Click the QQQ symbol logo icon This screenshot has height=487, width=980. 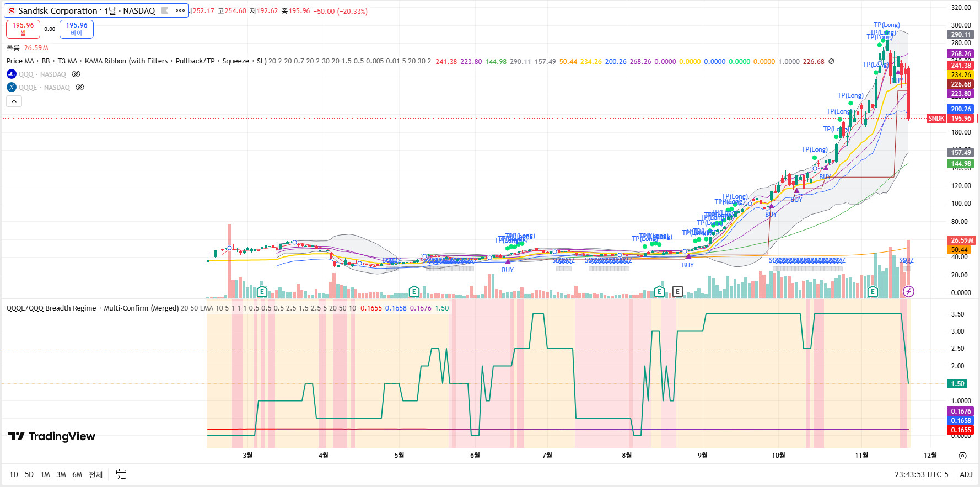click(x=12, y=74)
